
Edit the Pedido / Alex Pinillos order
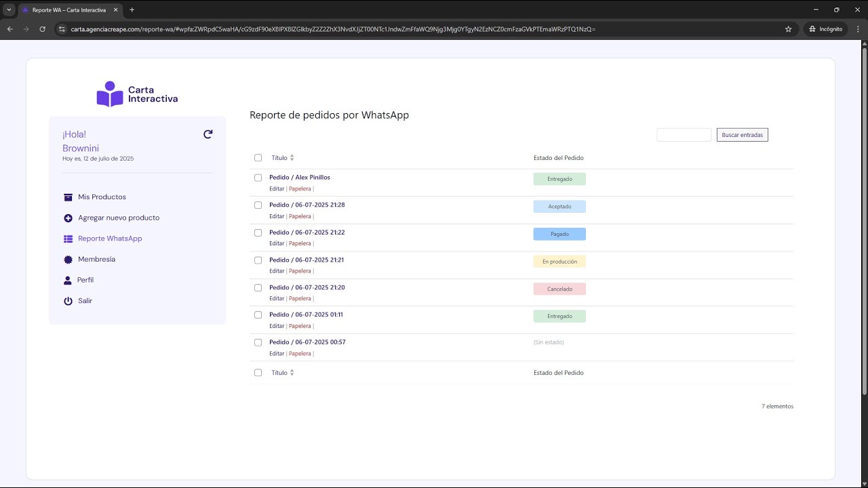(x=277, y=189)
